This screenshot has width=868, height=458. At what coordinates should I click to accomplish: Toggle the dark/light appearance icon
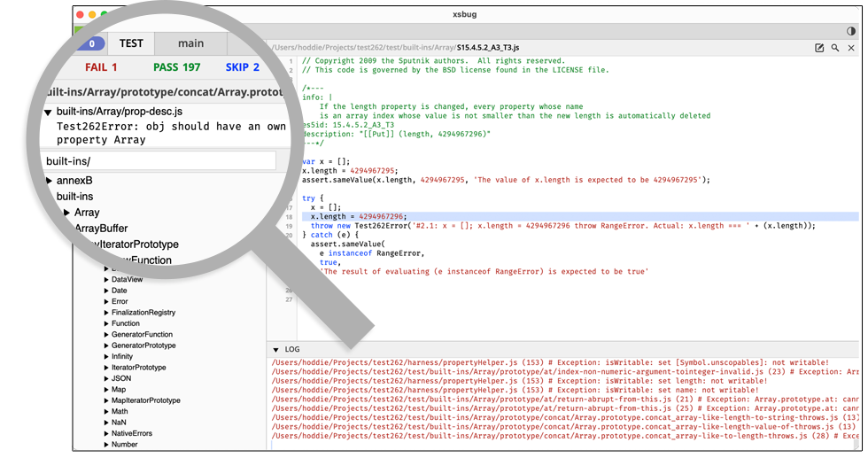tap(851, 31)
